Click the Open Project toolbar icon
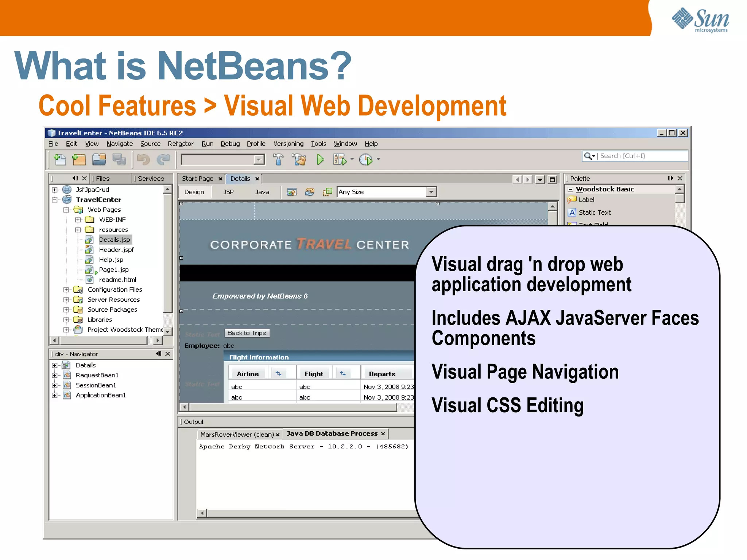Viewport: 747px width, 560px height. pos(99,159)
